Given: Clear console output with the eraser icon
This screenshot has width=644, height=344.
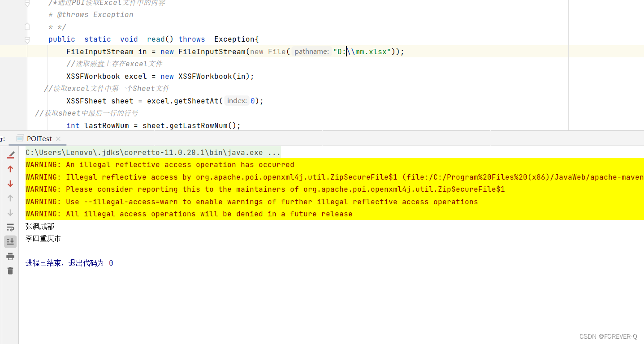Looking at the screenshot, I should coord(10,155).
